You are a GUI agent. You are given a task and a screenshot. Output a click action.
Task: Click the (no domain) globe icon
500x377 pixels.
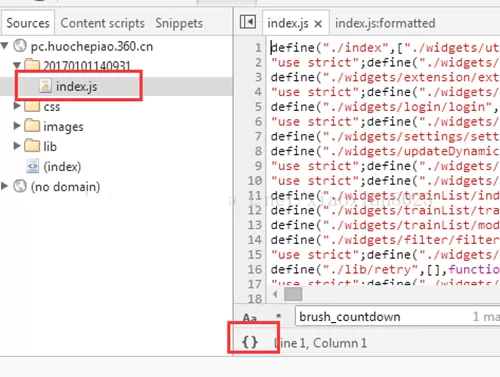tap(20, 186)
